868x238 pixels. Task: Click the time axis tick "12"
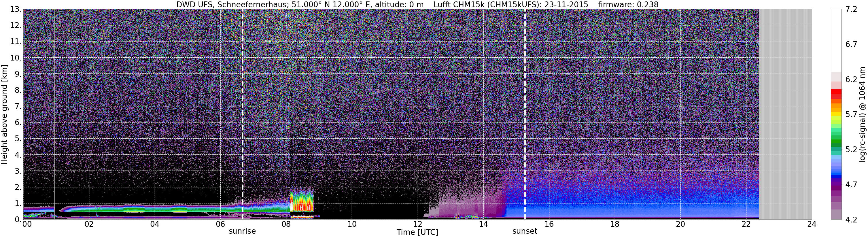click(x=417, y=224)
